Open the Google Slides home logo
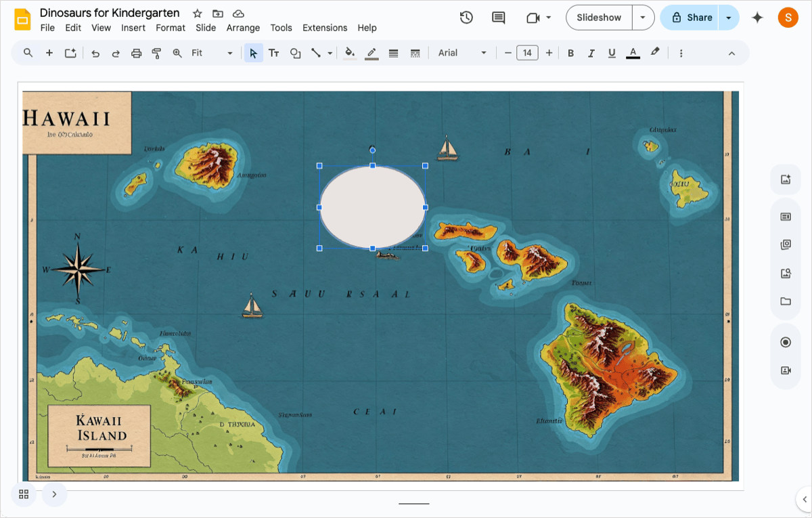 [x=22, y=19]
